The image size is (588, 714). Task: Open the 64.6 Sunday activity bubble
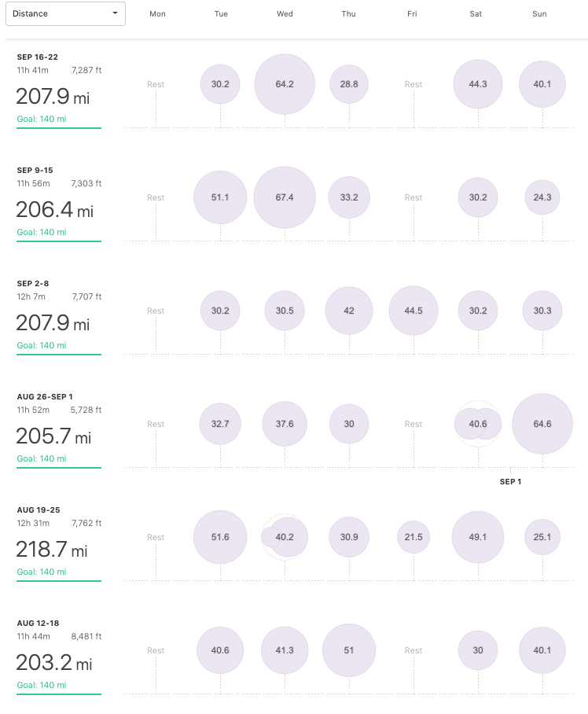542,424
